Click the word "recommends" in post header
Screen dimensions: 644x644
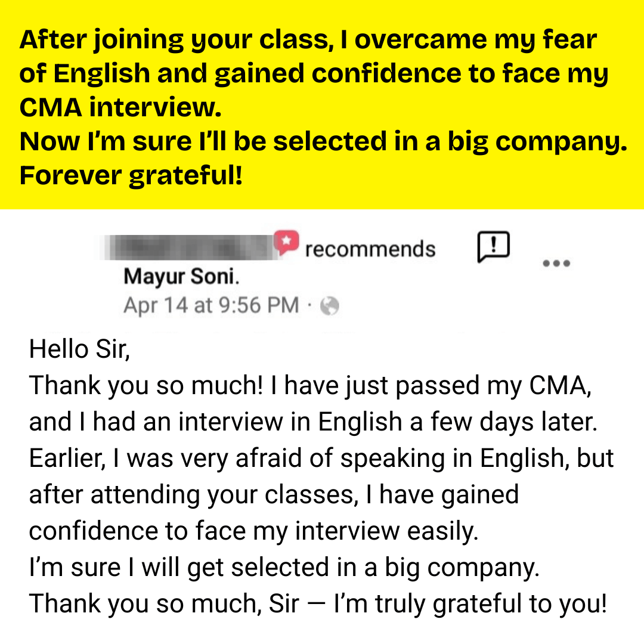pyautogui.click(x=370, y=249)
